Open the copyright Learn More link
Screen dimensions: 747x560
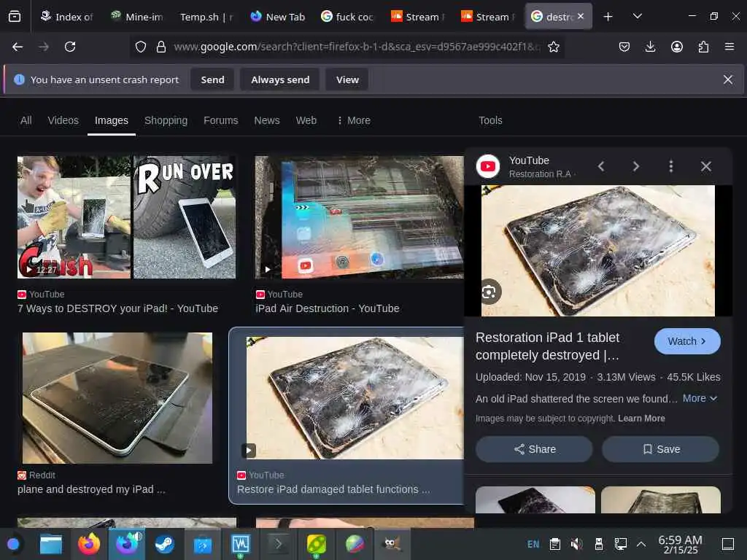pos(641,419)
